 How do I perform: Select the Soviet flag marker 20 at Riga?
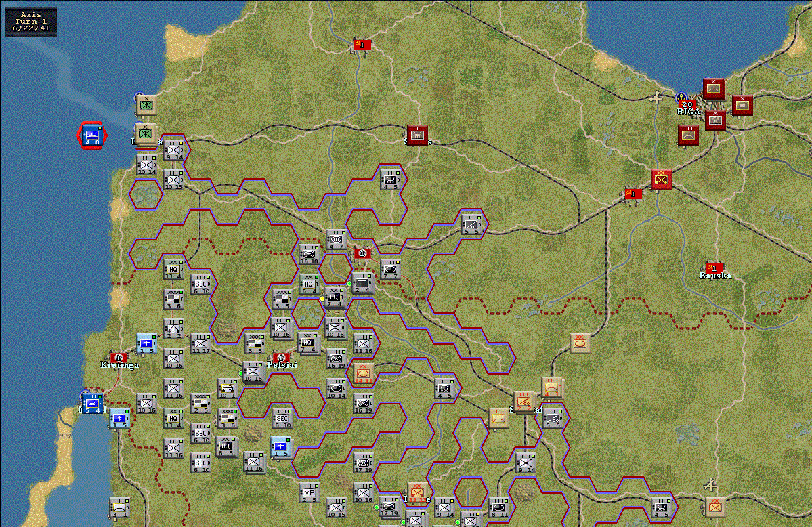point(687,104)
